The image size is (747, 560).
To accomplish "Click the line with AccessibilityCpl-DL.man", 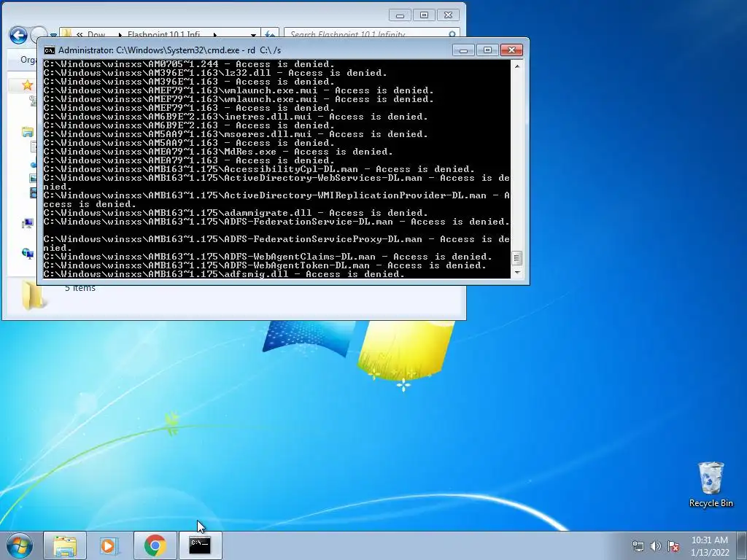I will click(259, 169).
